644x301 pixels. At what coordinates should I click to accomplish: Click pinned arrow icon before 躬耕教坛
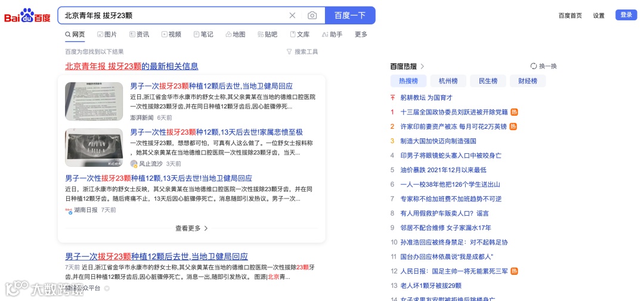[392, 98]
